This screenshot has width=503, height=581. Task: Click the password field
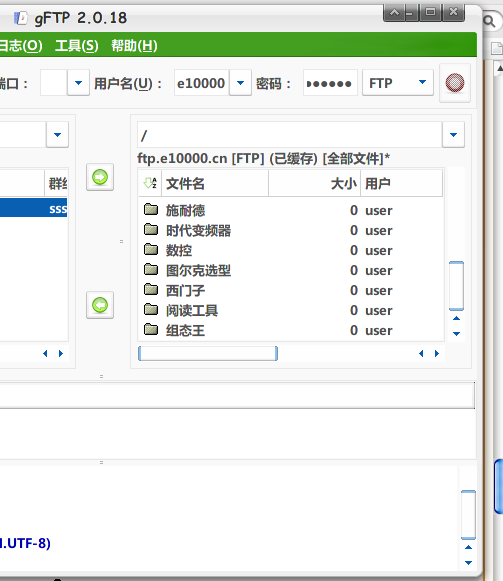330,83
